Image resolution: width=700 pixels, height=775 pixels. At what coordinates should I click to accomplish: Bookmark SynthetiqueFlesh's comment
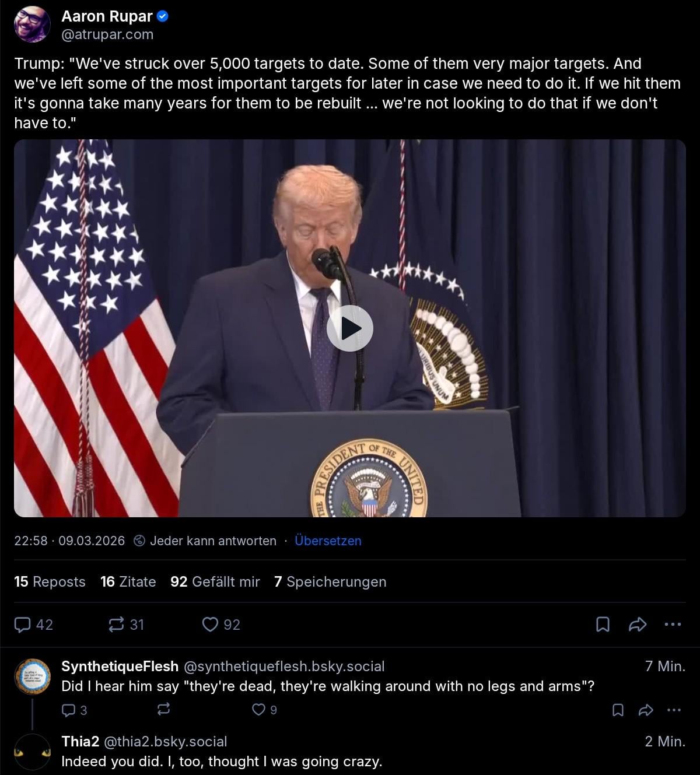618,710
